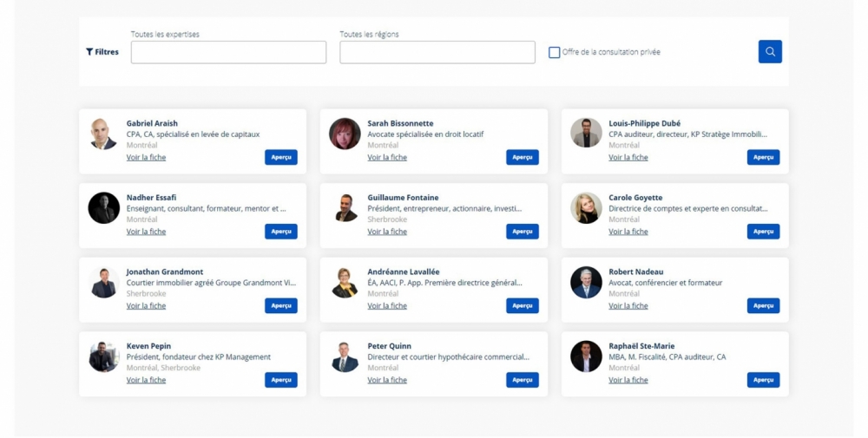Viewport: 868px width, 438px height.
Task: Click Robert Nadeau's profile photo
Action: [x=586, y=282]
